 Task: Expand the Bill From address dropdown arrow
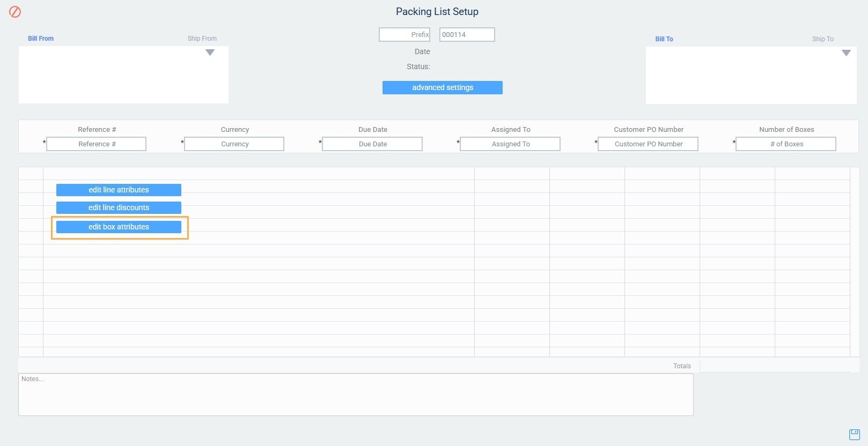click(x=210, y=53)
